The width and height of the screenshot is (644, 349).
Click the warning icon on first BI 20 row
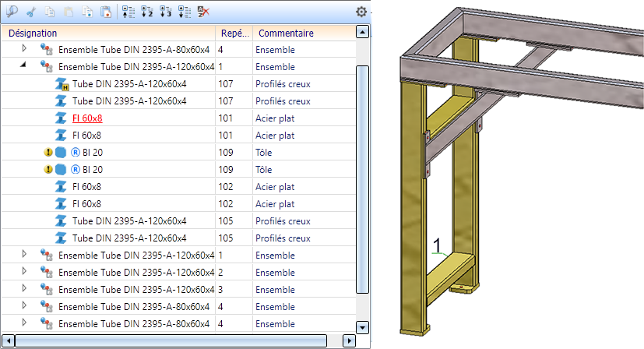[x=48, y=152]
